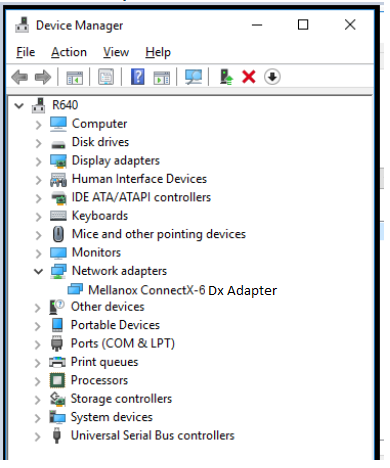
Task: Select Mellanox ConnectX-6 Dx Adapter text
Action: (182, 290)
